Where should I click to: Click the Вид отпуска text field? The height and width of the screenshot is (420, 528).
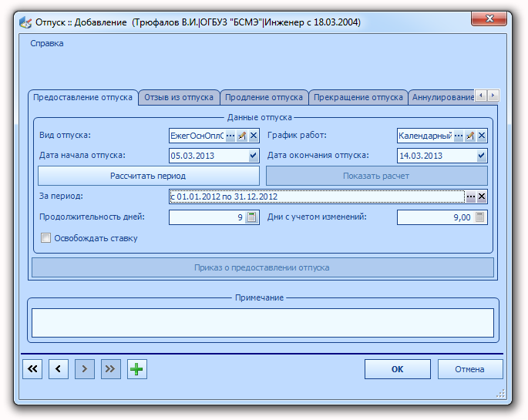[x=197, y=136]
